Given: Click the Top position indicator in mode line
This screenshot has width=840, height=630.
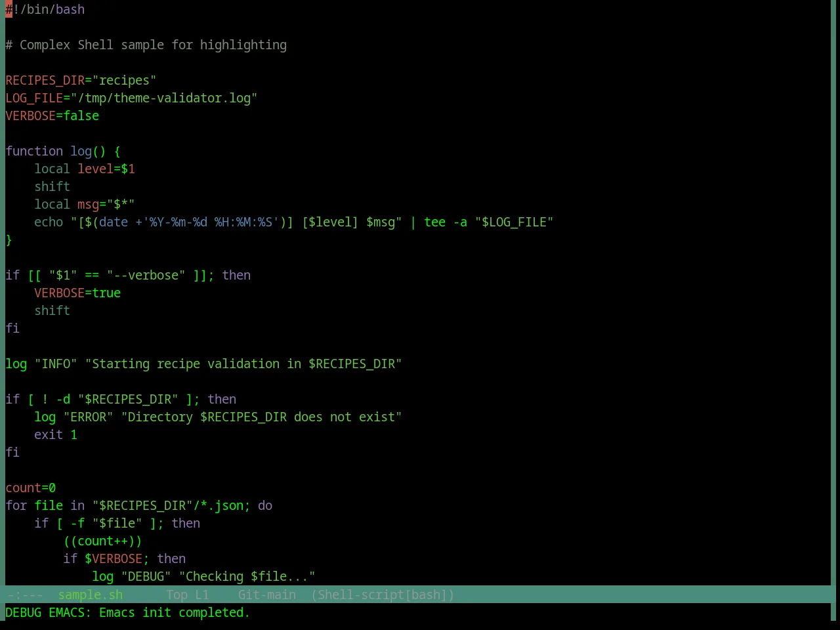Looking at the screenshot, I should [177, 595].
